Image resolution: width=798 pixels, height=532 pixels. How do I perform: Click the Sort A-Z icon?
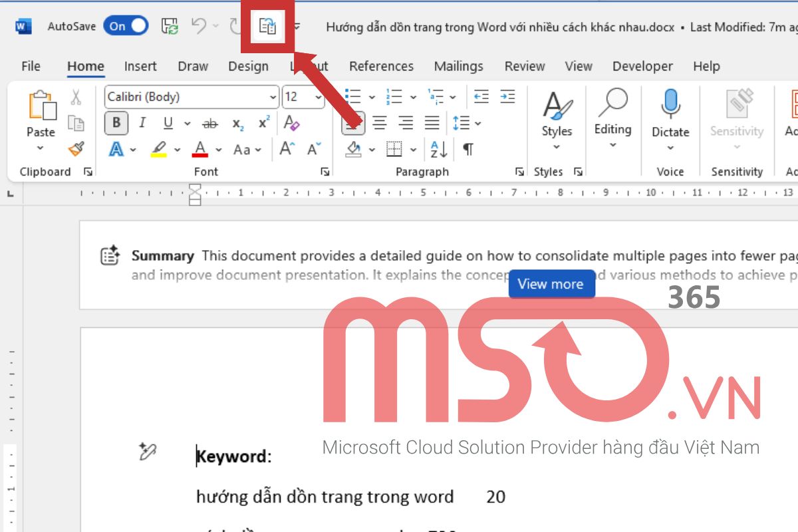438,150
